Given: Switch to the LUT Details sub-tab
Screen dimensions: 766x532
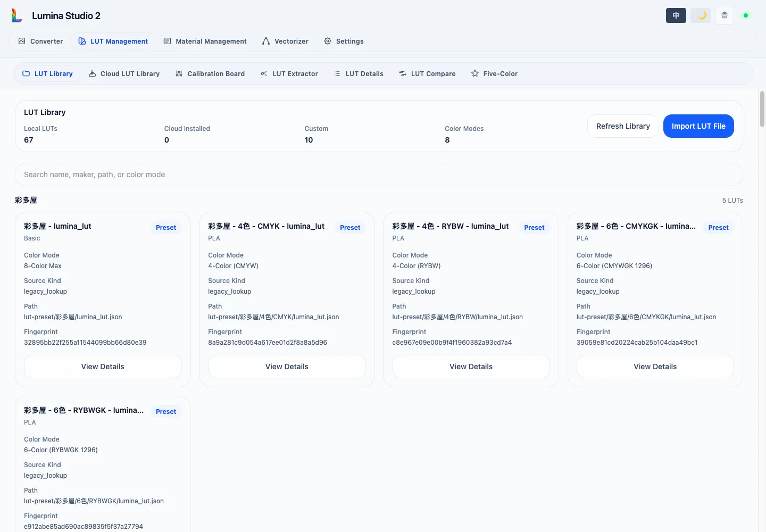Looking at the screenshot, I should point(359,73).
